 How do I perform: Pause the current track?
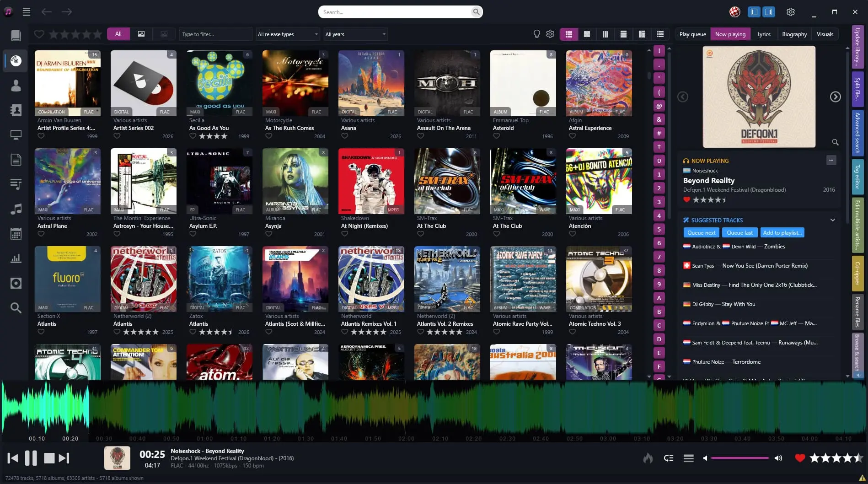pos(31,458)
